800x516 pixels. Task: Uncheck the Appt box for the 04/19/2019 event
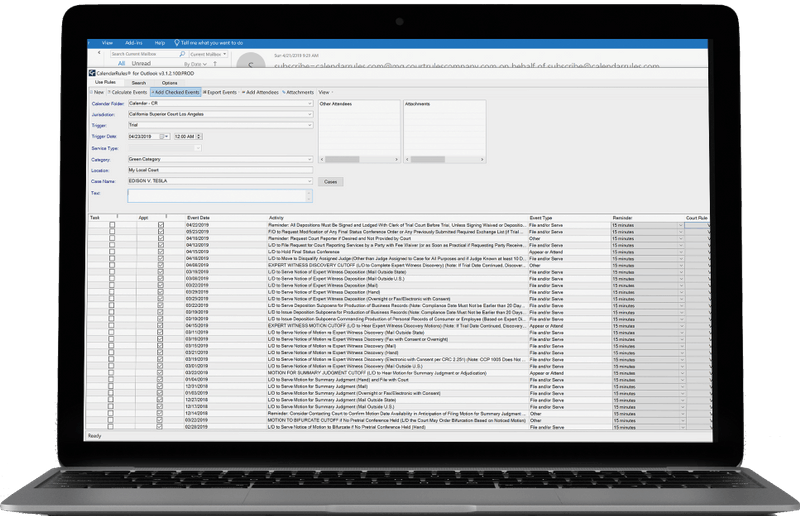(160, 239)
